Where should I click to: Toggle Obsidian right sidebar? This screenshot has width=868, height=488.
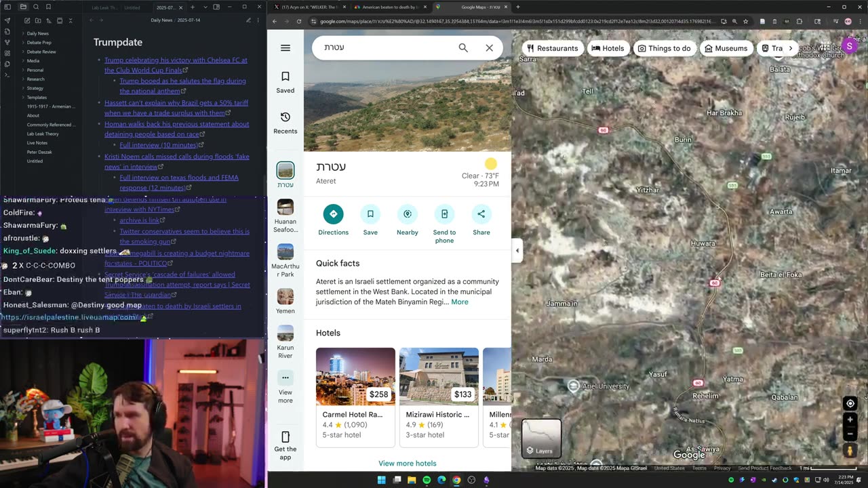[x=216, y=7]
